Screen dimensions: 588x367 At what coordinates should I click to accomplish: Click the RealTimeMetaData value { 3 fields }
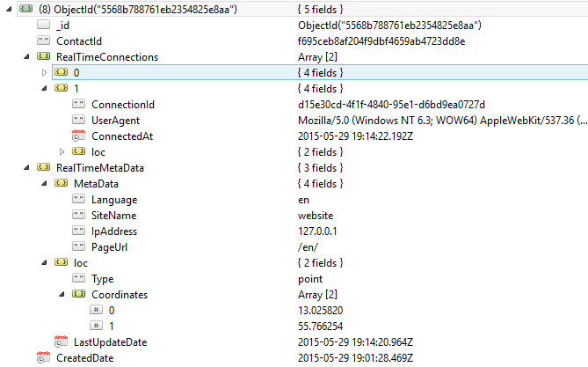(320, 168)
